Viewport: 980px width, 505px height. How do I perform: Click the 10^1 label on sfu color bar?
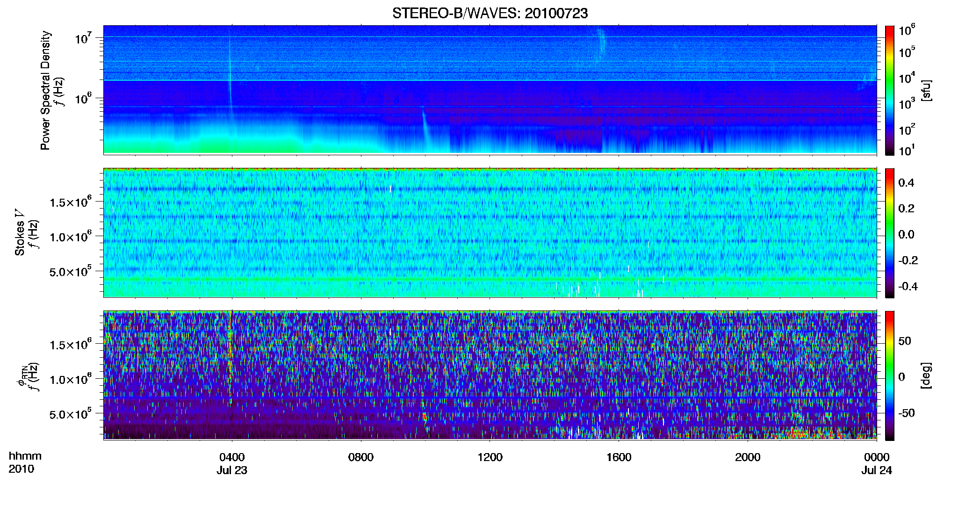(x=907, y=151)
